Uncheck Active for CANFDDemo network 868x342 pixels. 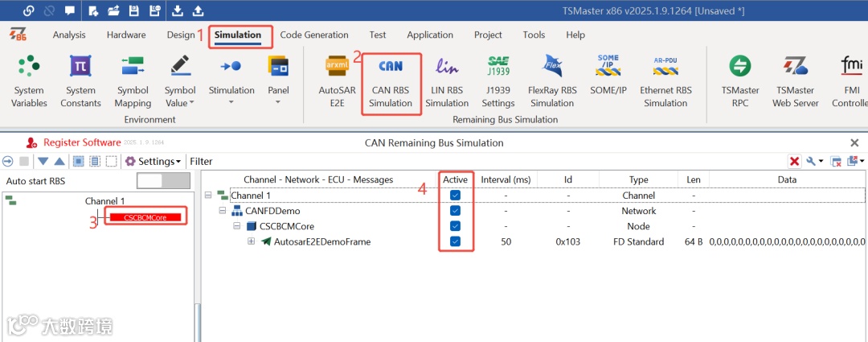455,211
